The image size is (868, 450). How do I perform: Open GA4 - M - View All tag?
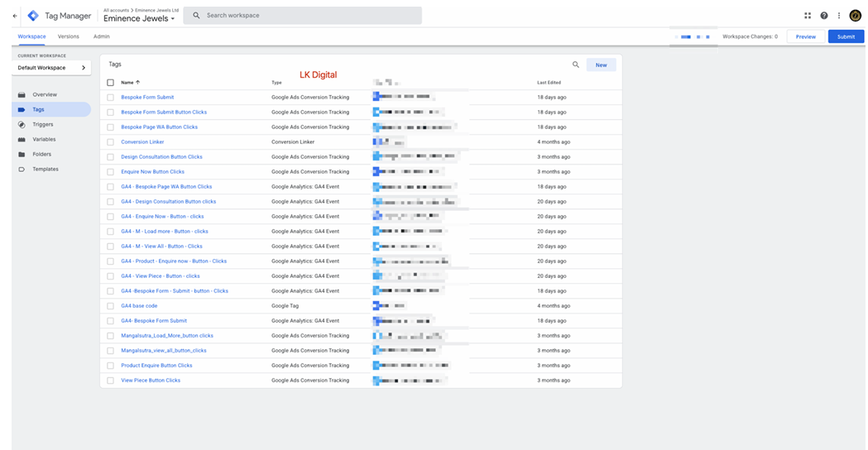coord(161,247)
